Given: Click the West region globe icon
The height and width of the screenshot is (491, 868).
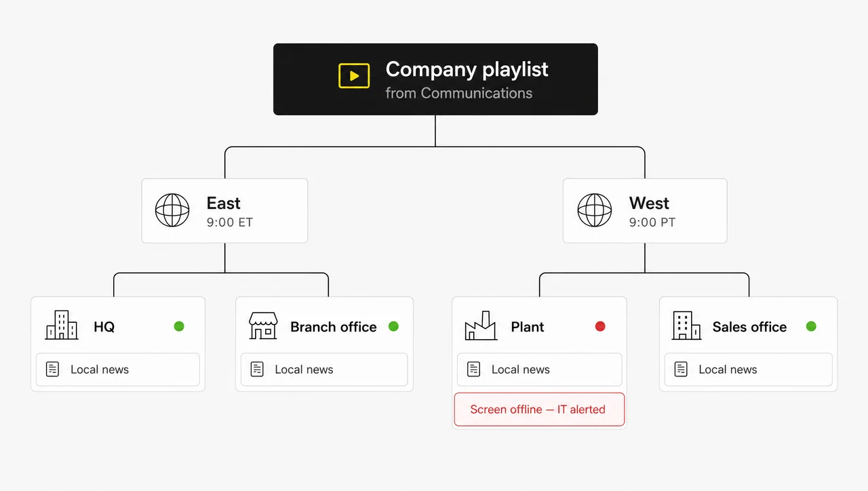Looking at the screenshot, I should (x=595, y=210).
